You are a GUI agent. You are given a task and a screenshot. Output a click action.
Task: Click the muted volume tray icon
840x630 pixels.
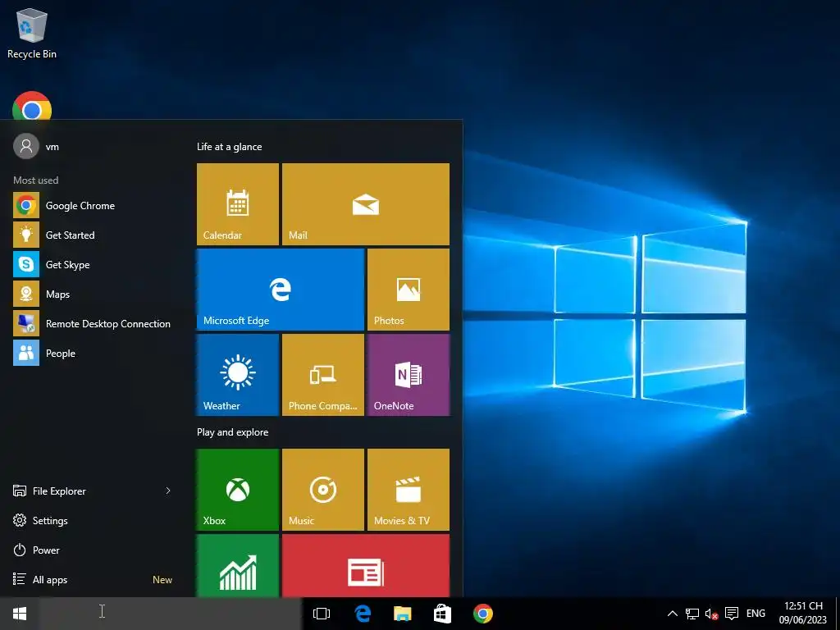(711, 614)
